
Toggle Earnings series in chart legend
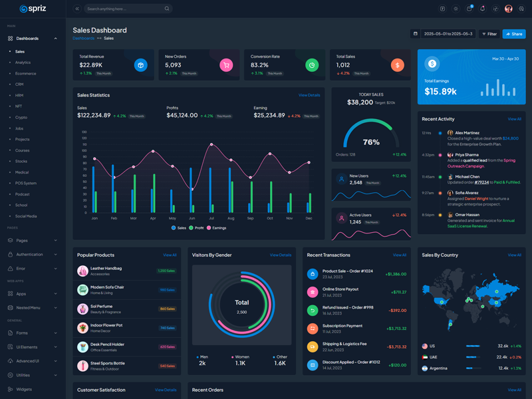(217, 228)
